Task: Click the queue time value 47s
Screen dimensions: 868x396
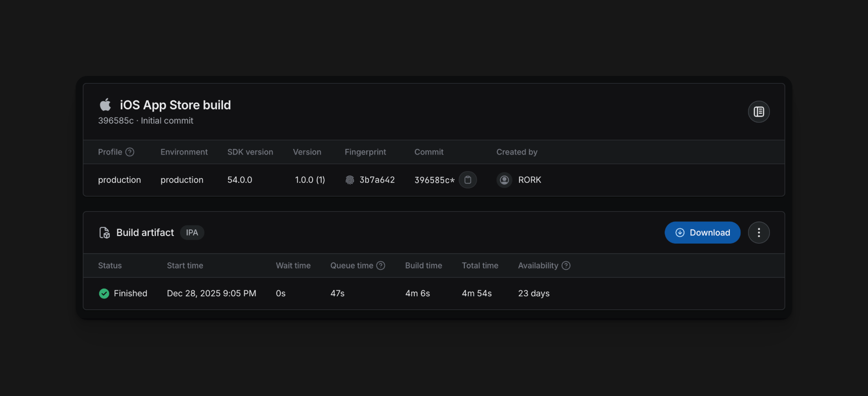Action: (x=337, y=293)
